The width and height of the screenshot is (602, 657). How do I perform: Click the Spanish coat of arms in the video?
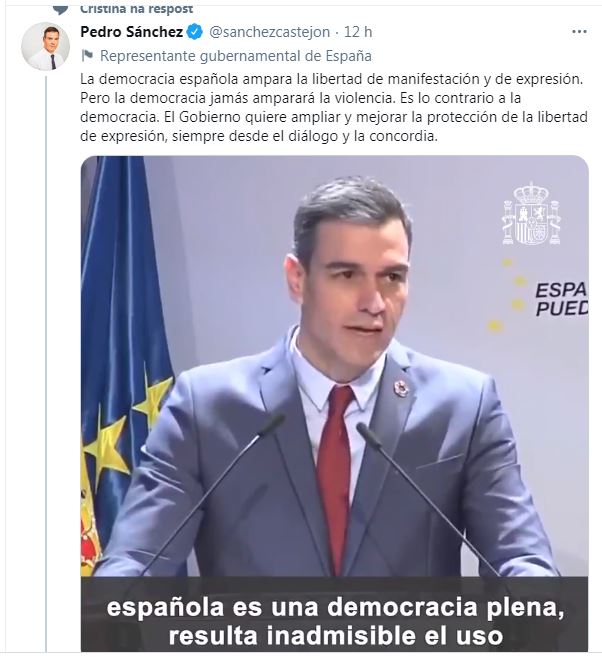531,214
